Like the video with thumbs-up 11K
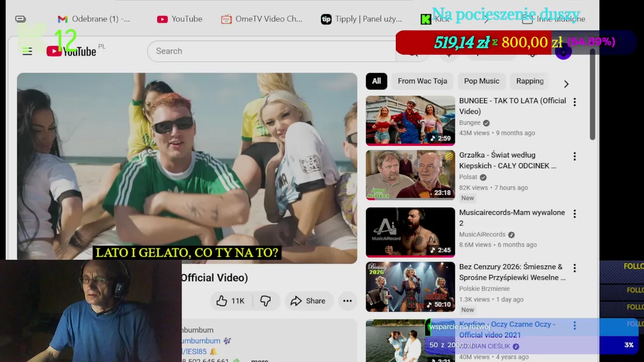The height and width of the screenshot is (362, 644). point(230,301)
